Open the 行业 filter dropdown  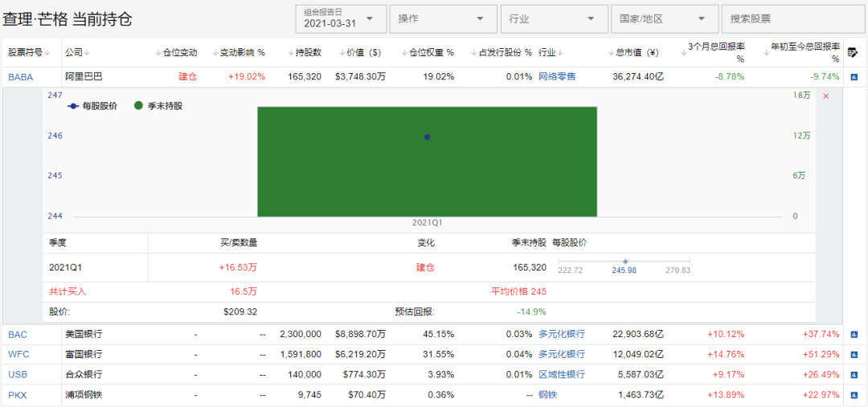click(x=554, y=18)
